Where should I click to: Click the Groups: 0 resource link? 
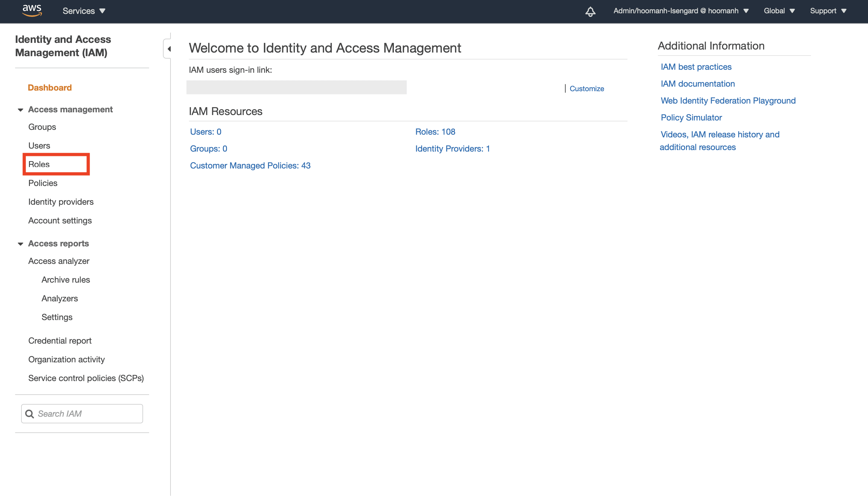[x=209, y=149]
